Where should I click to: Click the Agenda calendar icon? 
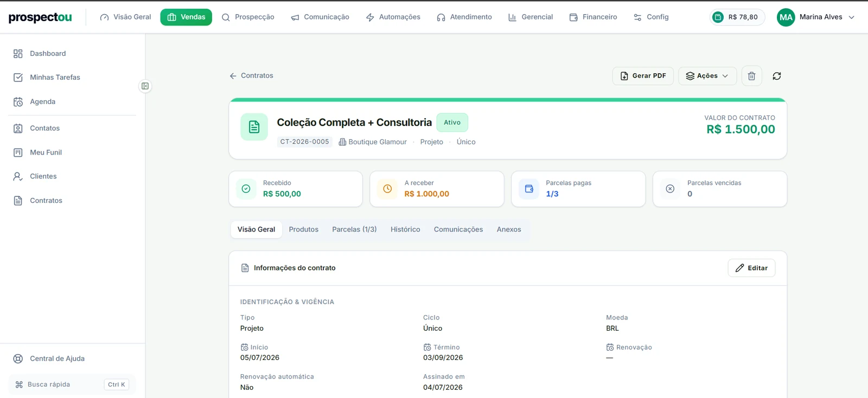(x=18, y=102)
